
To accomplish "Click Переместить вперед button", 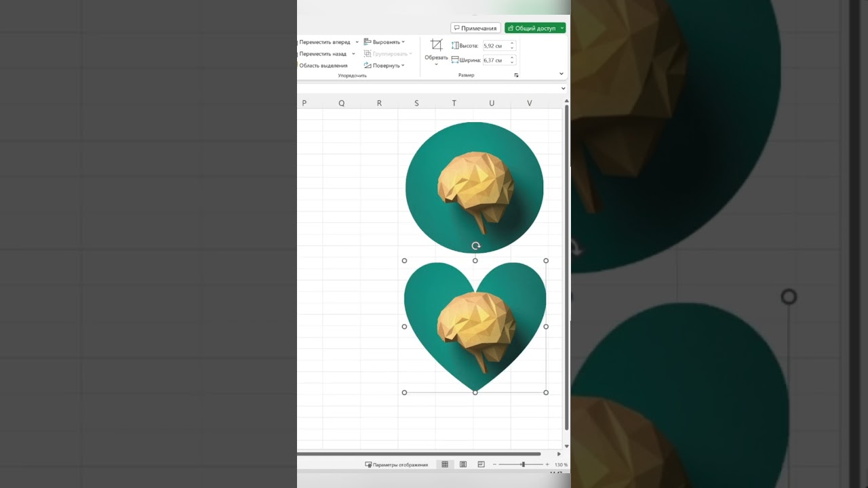I will pos(324,42).
